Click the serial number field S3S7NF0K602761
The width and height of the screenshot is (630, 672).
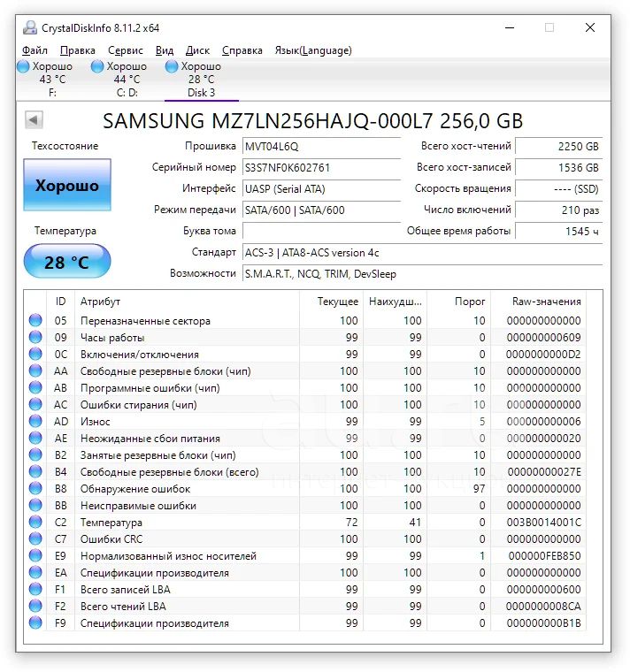[321, 167]
